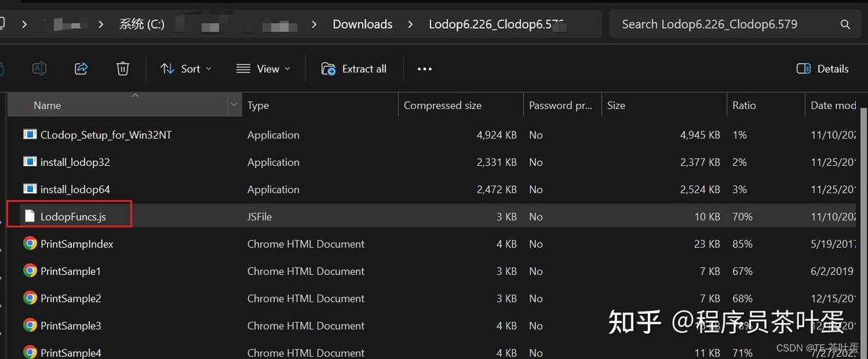The width and height of the screenshot is (868, 359).
Task: Select the CLodop_Setup_for_Win32NT file
Action: pyautogui.click(x=106, y=135)
